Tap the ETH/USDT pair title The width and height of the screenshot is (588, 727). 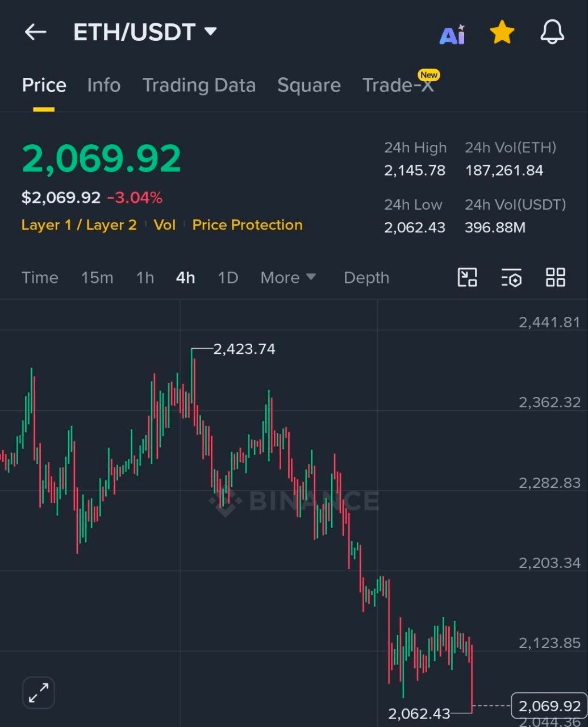click(x=134, y=32)
